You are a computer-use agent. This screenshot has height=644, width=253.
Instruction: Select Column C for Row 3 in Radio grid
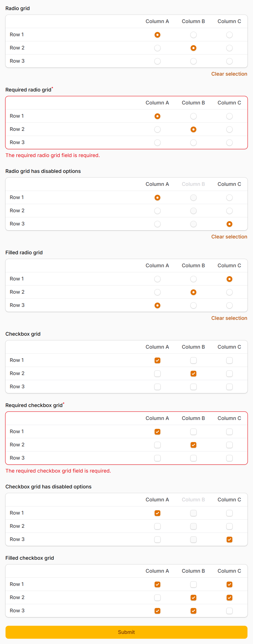[x=229, y=61]
